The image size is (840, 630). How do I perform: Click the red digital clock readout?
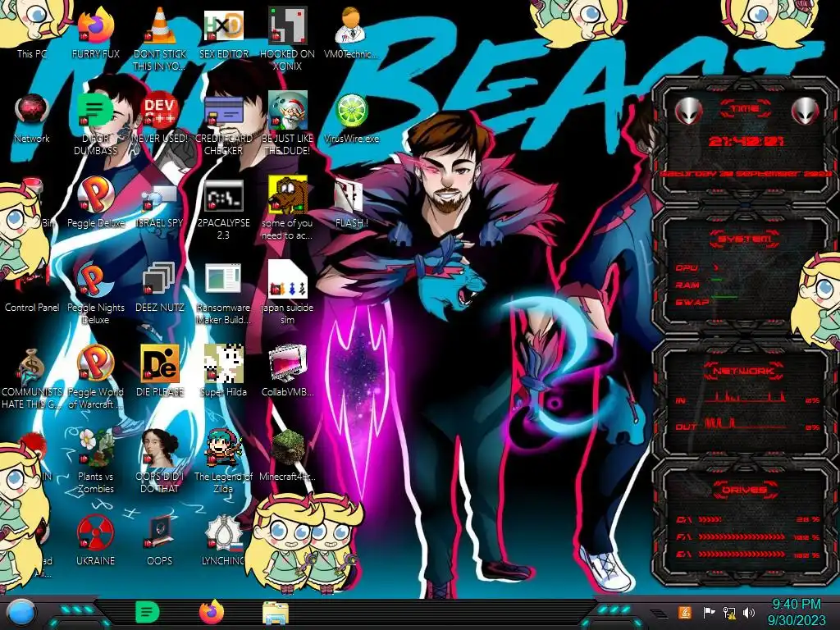(746, 141)
